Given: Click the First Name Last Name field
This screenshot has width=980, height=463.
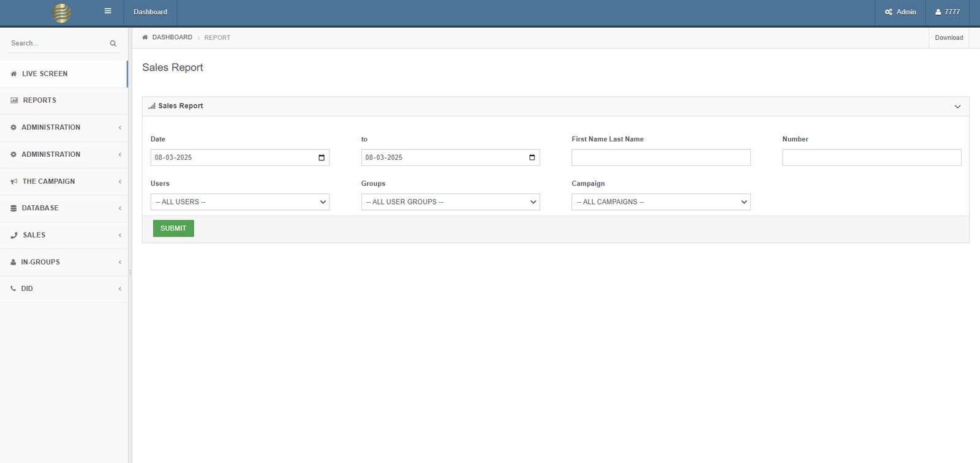Looking at the screenshot, I should (661, 158).
